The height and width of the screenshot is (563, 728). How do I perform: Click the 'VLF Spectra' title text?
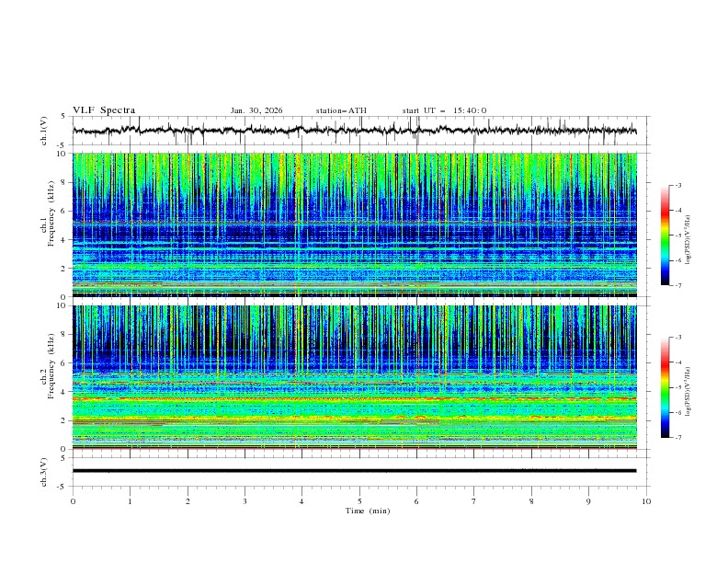coord(104,110)
